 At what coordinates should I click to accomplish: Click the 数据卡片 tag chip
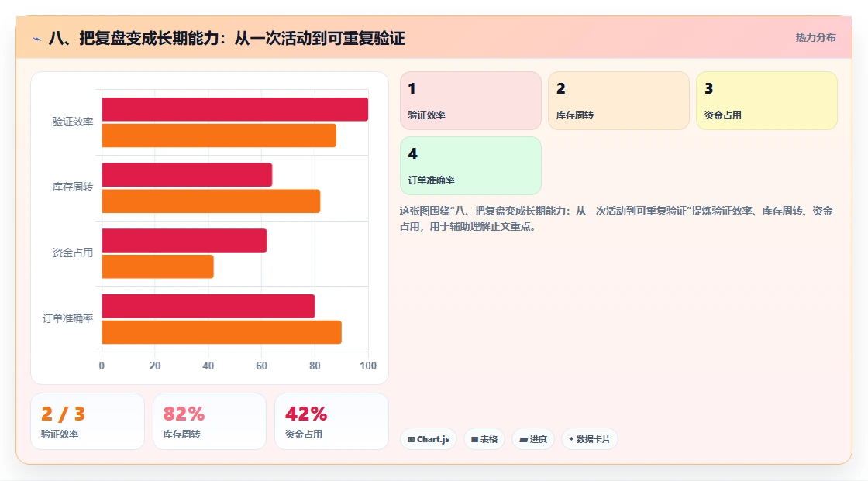590,439
